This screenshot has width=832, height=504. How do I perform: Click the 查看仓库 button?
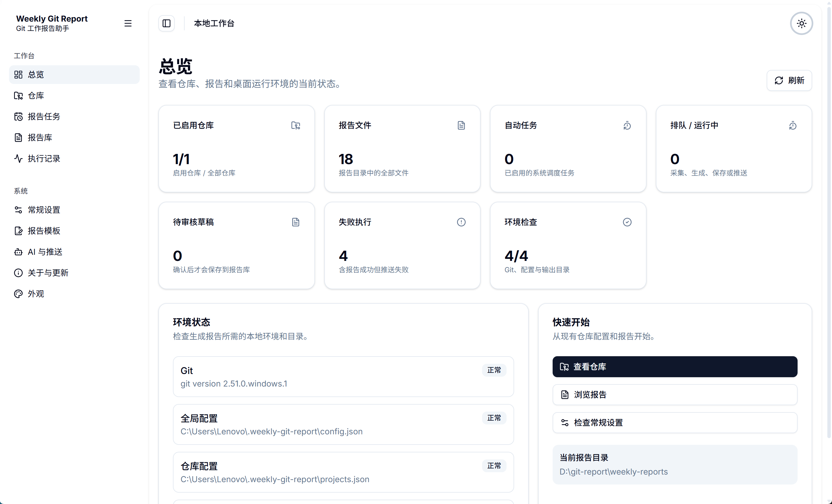tap(675, 367)
